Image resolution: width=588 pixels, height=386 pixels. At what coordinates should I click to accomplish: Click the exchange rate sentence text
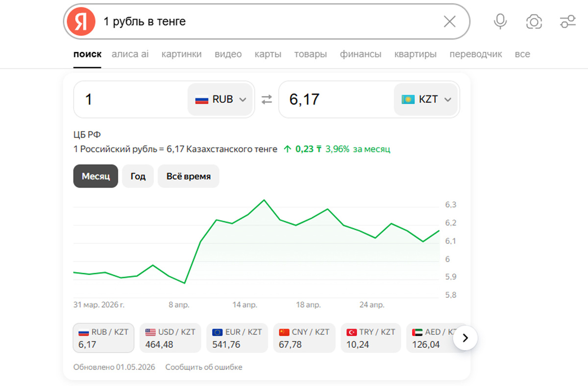(x=175, y=149)
